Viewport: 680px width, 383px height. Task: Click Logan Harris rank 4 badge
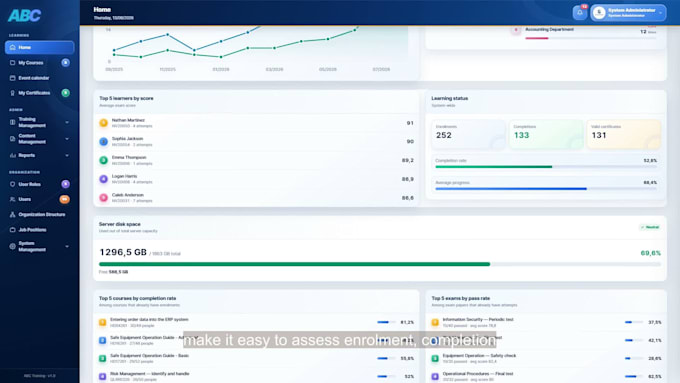[103, 179]
